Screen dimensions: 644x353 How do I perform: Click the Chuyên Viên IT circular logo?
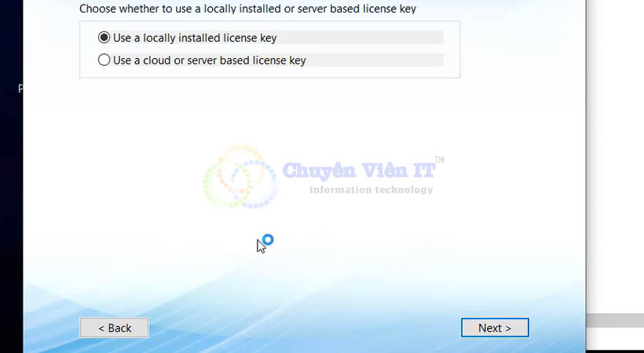tap(240, 176)
